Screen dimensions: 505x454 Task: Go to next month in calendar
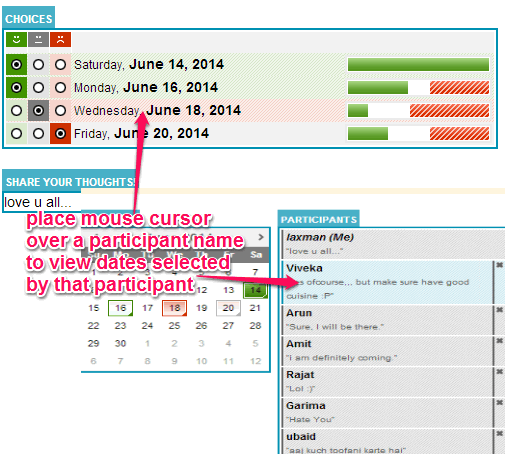261,237
